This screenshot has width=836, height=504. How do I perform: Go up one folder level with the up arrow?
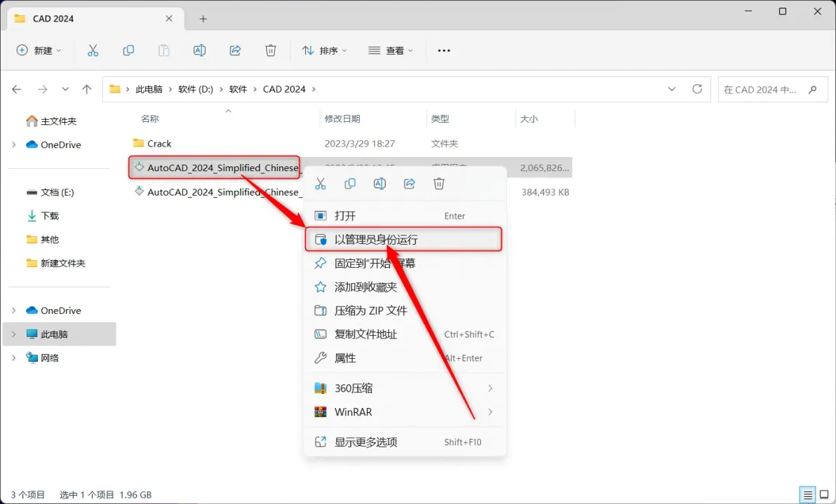click(x=87, y=89)
